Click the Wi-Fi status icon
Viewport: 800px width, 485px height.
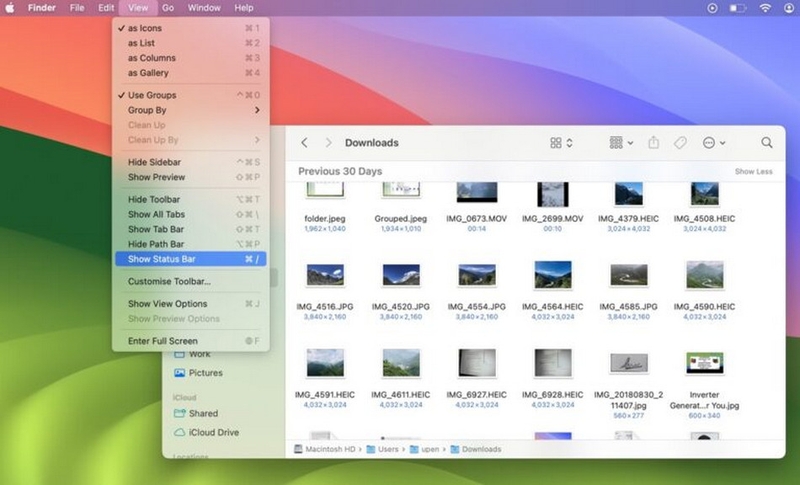click(765, 8)
